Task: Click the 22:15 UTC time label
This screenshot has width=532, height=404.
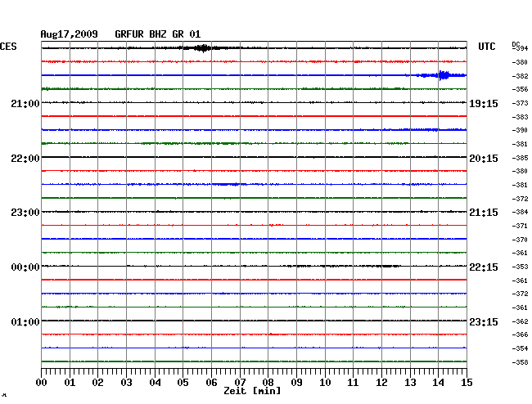Action: (484, 267)
